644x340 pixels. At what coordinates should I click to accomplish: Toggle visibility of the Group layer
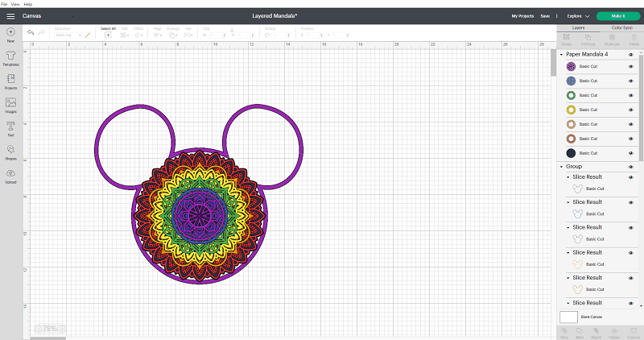pos(631,167)
